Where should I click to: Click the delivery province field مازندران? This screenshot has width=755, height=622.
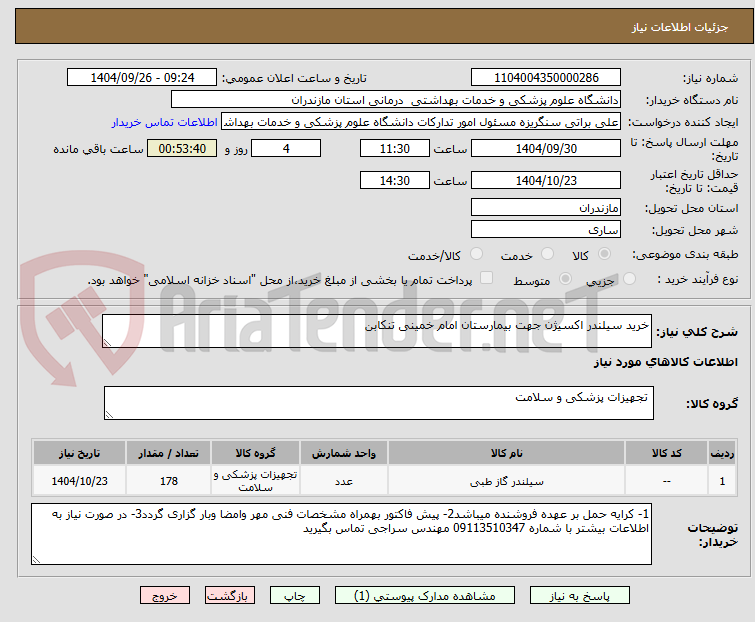[546, 207]
